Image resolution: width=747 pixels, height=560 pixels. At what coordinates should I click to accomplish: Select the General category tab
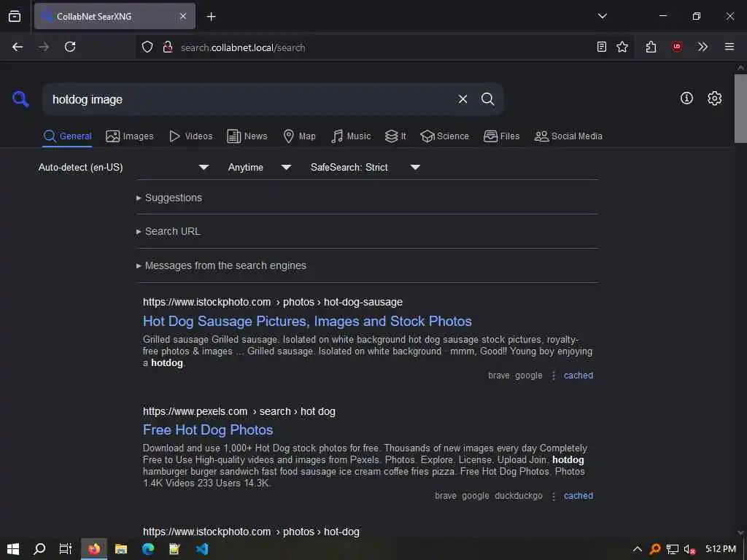(67, 136)
